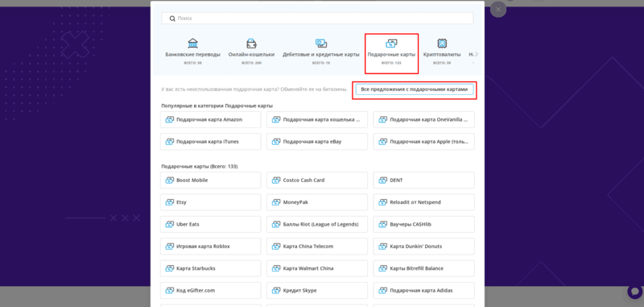Image resolution: width=644 pixels, height=307 pixels.
Task: Choose Uber Eats gift card
Action: click(x=210, y=224)
